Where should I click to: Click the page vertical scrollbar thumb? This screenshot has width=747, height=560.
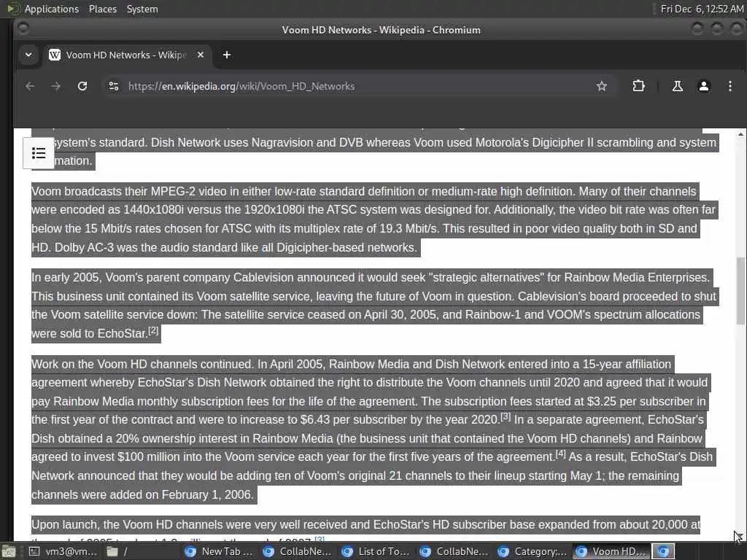tap(740, 290)
